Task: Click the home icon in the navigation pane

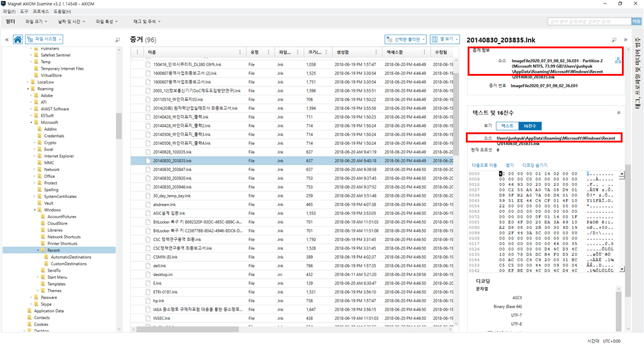Action: pyautogui.click(x=18, y=39)
